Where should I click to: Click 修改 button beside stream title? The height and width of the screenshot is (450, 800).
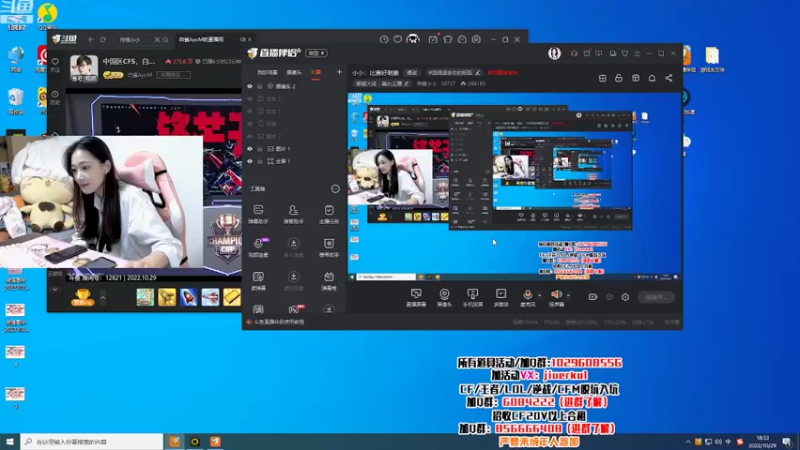click(412, 72)
